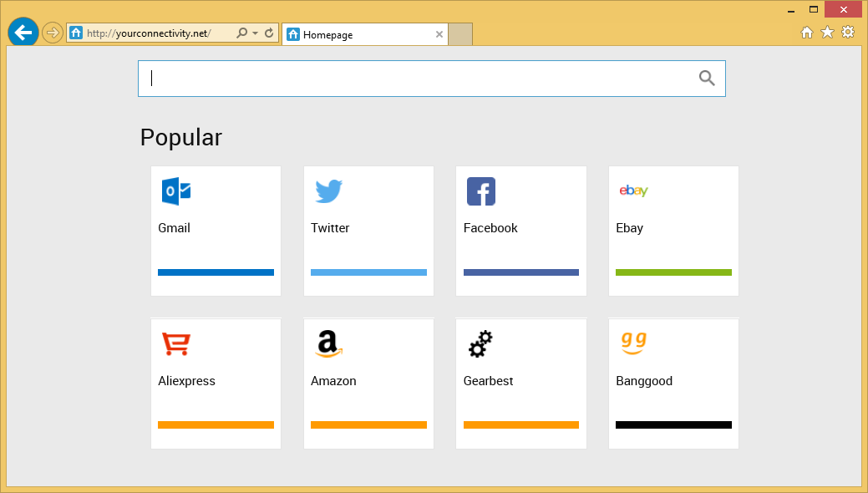868x493 pixels.
Task: Close the Homepage tab
Action: 439,34
